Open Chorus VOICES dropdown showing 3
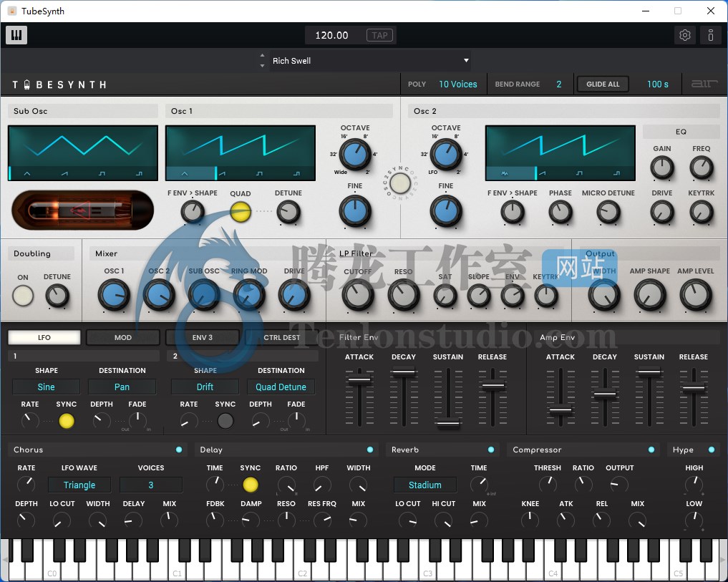 point(151,485)
